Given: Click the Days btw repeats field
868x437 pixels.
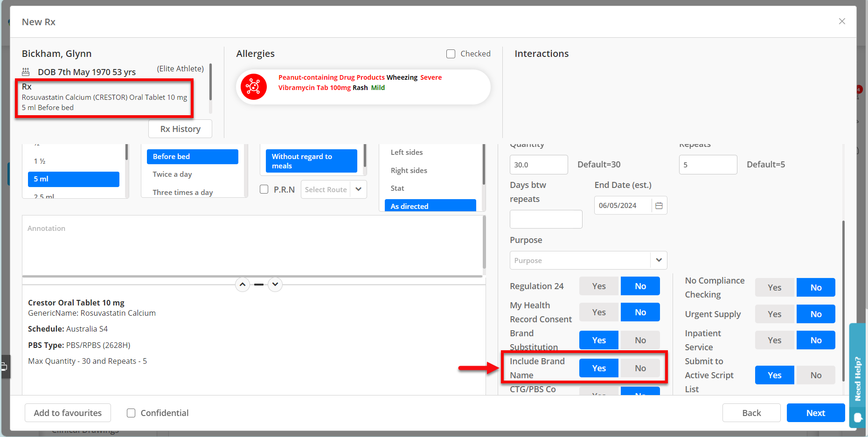Looking at the screenshot, I should tap(546, 219).
